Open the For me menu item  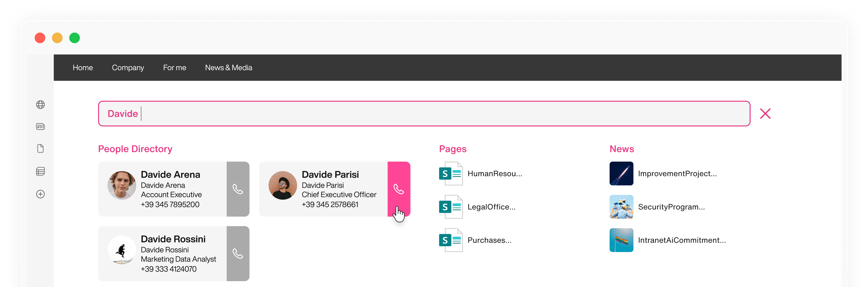174,68
